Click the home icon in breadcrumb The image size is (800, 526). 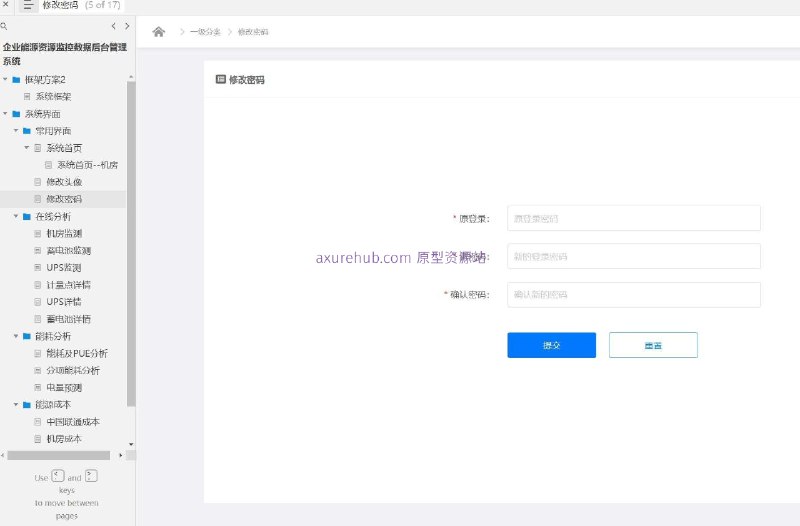click(x=159, y=32)
